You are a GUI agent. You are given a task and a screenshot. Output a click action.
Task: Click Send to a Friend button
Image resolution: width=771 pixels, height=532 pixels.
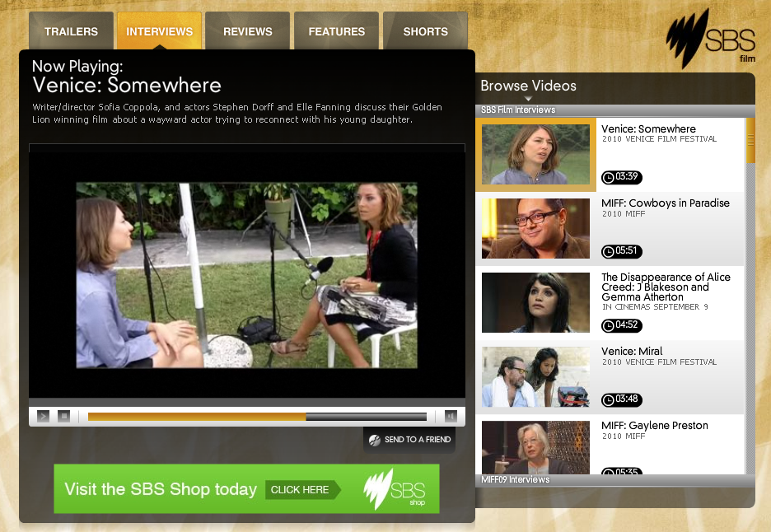409,440
